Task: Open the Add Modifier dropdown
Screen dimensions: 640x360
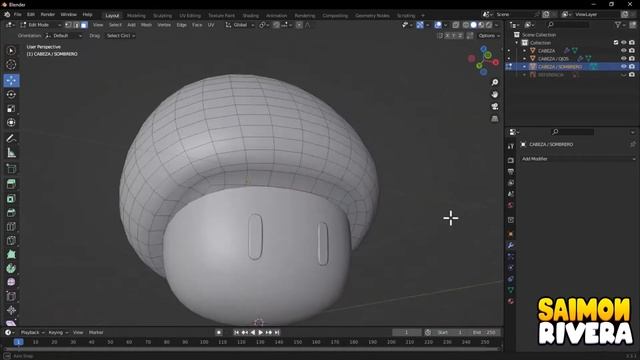Action: (578, 159)
